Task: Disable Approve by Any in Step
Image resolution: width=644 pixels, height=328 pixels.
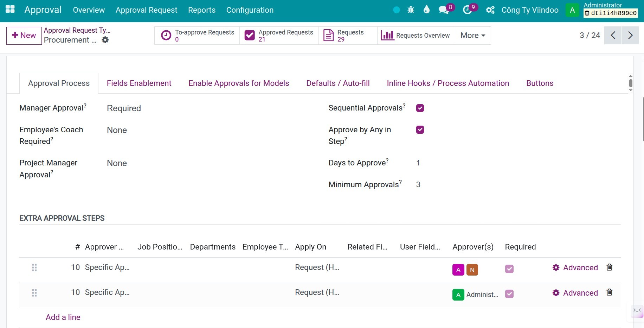Action: (x=420, y=130)
